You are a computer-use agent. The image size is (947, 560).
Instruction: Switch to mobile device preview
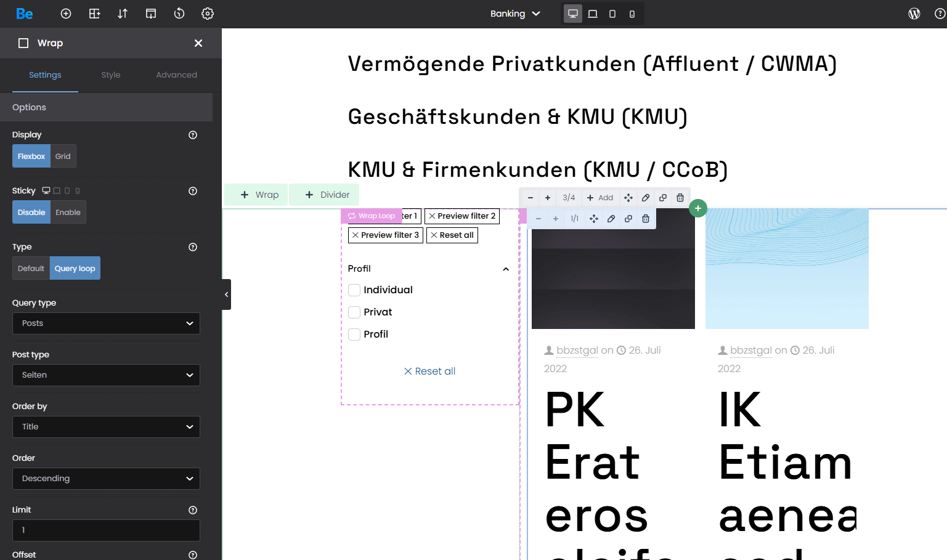tap(632, 14)
